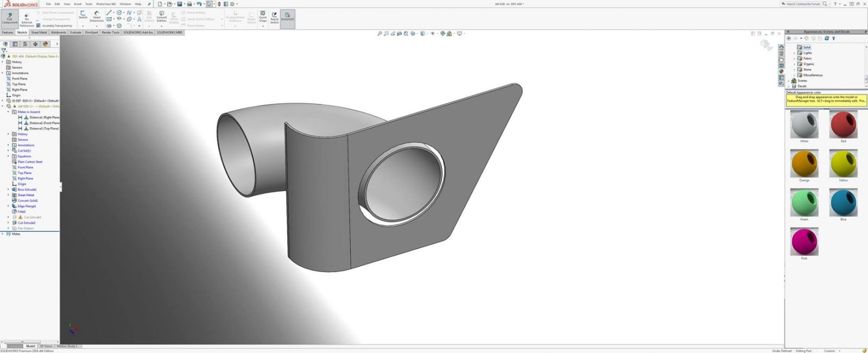Switch to the Features tab
Image resolution: width=868 pixels, height=353 pixels.
point(8,33)
